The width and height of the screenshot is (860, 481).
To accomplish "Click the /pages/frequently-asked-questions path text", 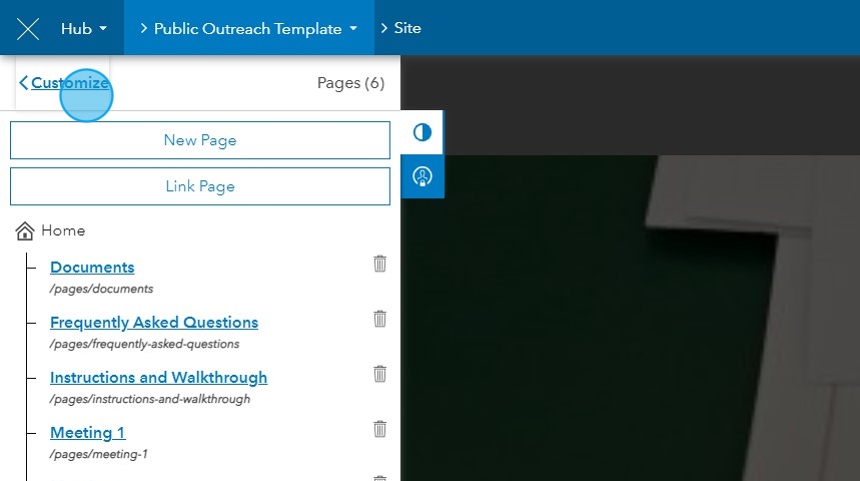I will tap(144, 344).
